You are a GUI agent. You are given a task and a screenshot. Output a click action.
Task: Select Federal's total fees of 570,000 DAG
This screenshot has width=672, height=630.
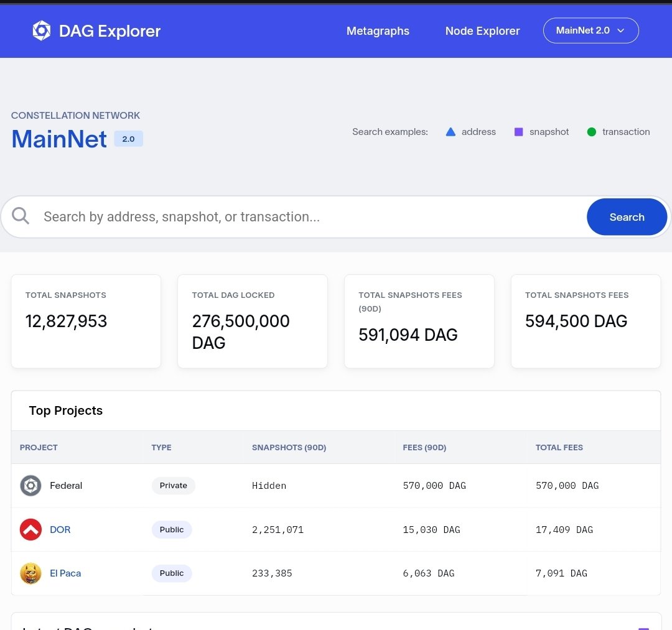click(x=567, y=486)
